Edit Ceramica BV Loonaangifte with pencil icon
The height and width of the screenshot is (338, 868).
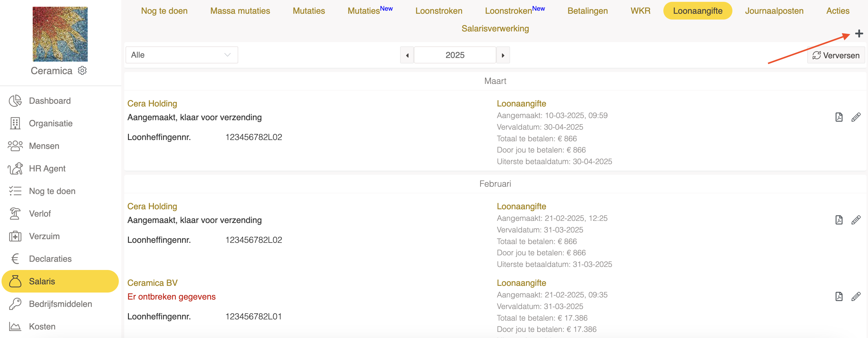(856, 296)
